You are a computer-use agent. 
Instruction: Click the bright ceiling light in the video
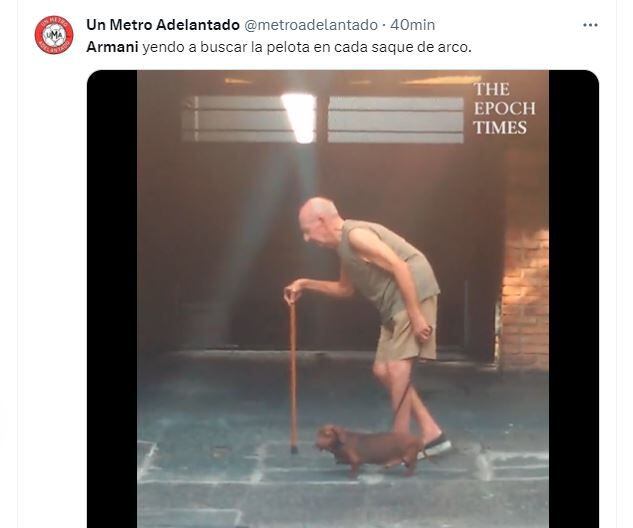tap(300, 117)
